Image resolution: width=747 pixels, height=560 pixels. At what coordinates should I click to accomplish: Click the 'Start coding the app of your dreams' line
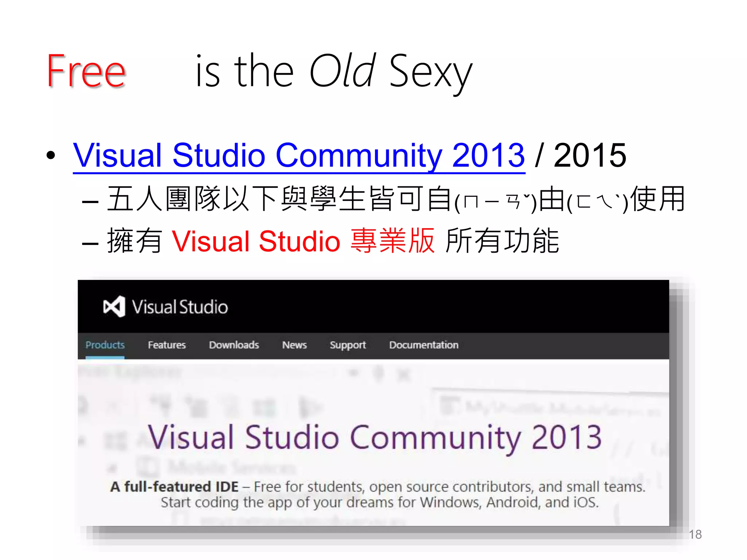click(x=380, y=502)
